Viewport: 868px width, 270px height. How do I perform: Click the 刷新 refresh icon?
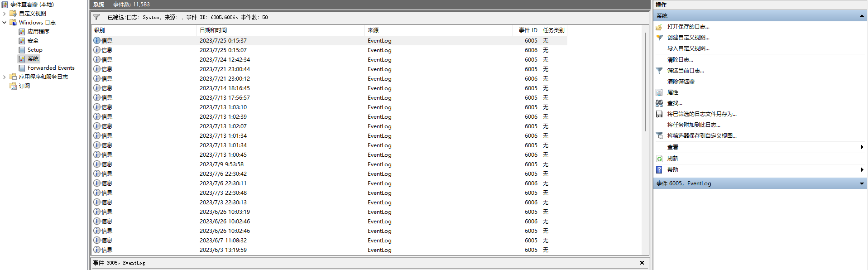(x=659, y=159)
